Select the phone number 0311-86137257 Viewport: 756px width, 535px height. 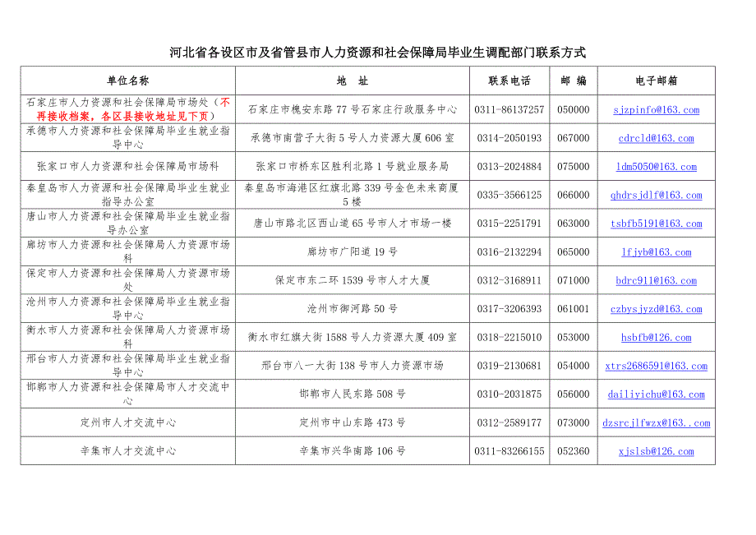tap(509, 110)
